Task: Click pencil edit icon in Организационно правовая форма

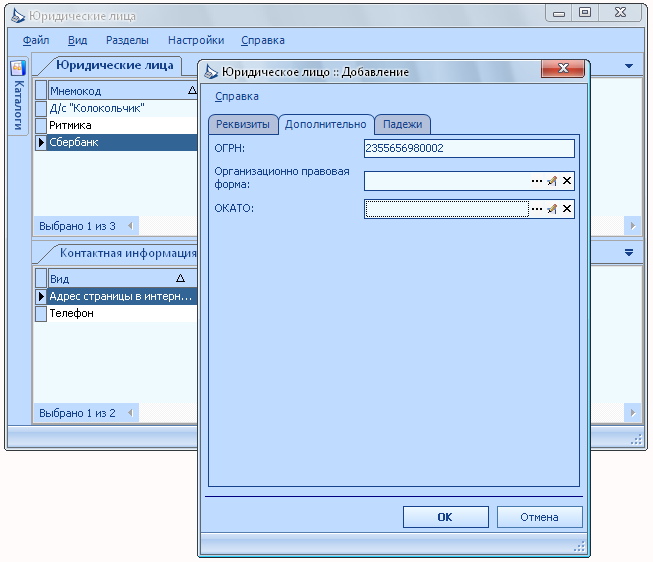Action: [x=552, y=181]
